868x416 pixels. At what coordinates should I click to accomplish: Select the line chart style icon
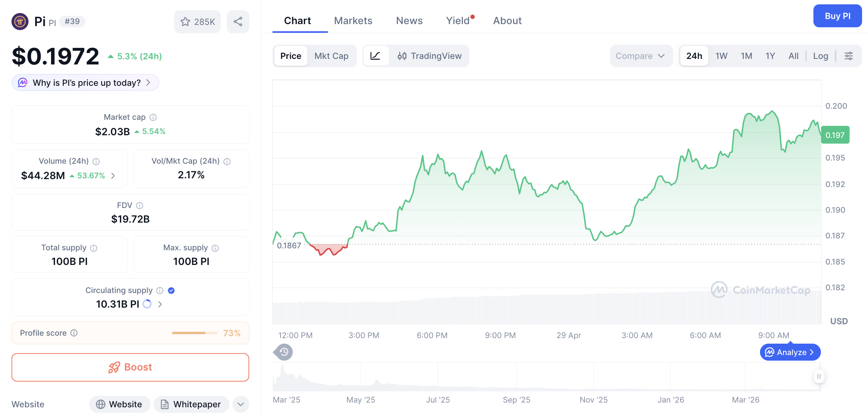(x=375, y=56)
